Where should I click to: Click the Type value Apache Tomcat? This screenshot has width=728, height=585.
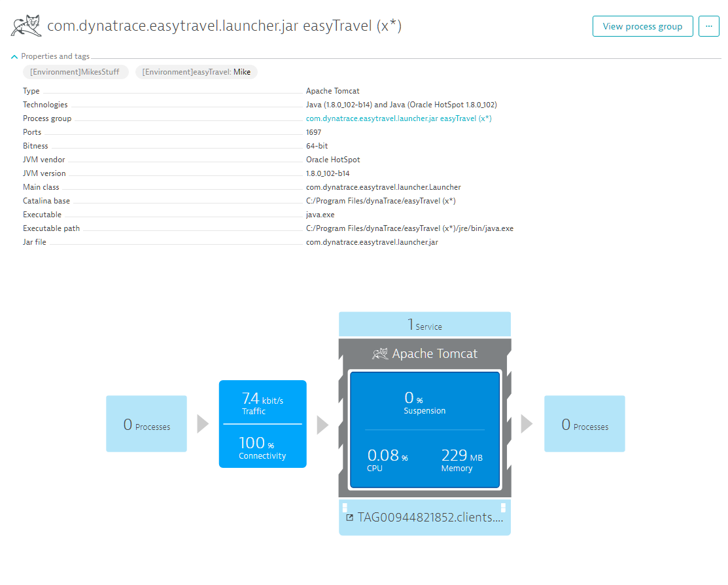tap(332, 91)
